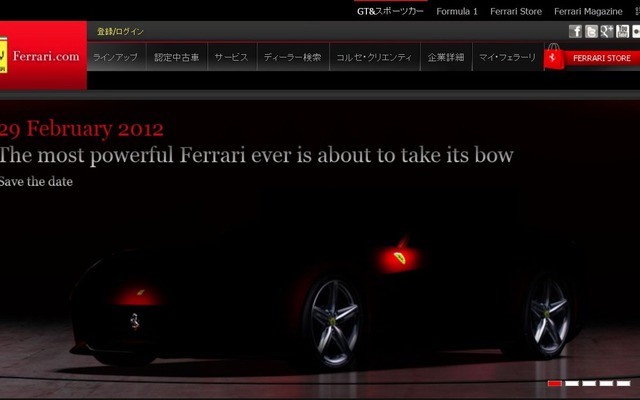Select the third slide indicator
640x400 pixels.
point(589,383)
